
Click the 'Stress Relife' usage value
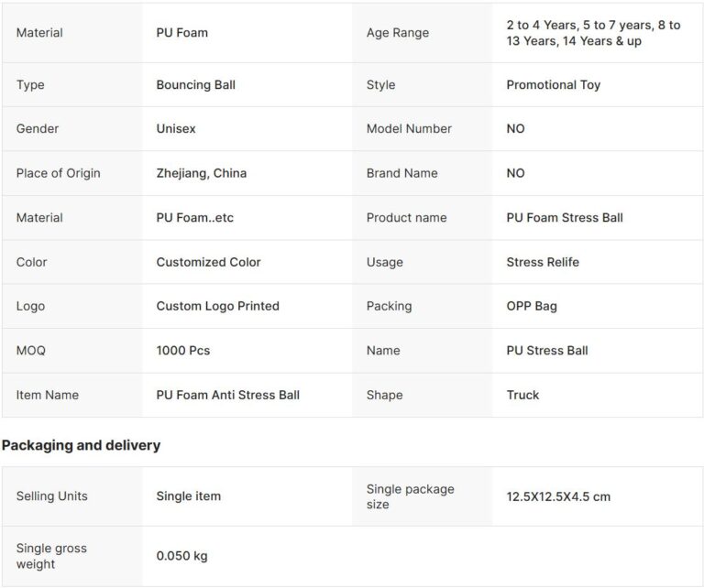click(x=543, y=262)
